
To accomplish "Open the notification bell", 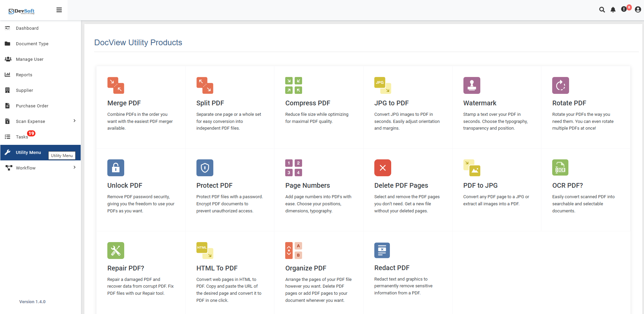I will [x=613, y=10].
